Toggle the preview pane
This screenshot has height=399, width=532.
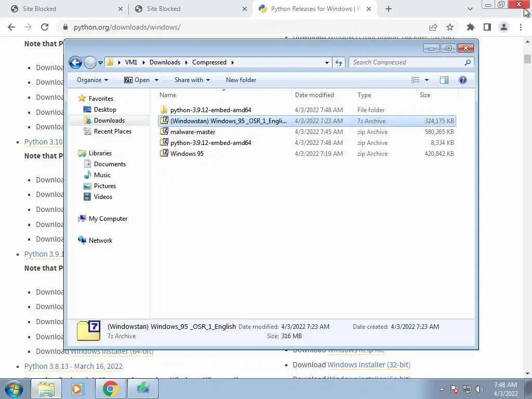[x=444, y=80]
